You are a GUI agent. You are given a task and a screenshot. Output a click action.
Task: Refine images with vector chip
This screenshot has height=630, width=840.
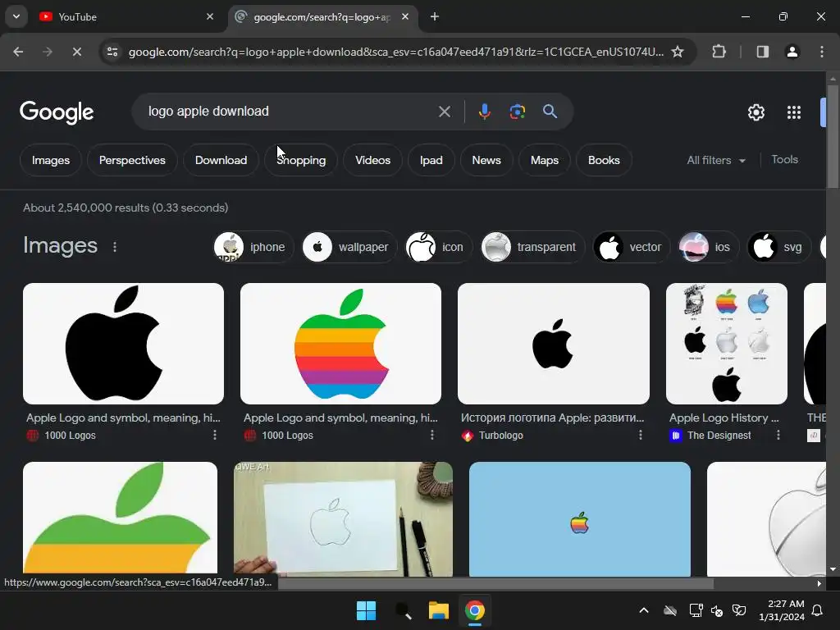[631, 247]
